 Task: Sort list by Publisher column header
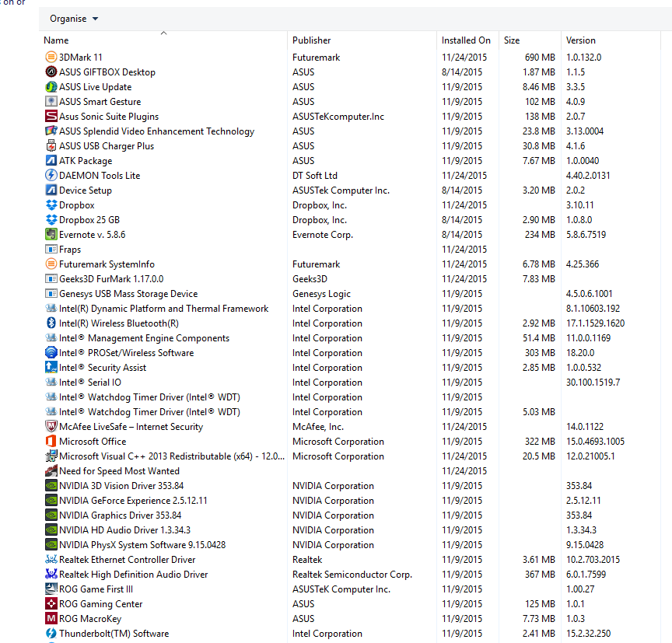(x=312, y=40)
